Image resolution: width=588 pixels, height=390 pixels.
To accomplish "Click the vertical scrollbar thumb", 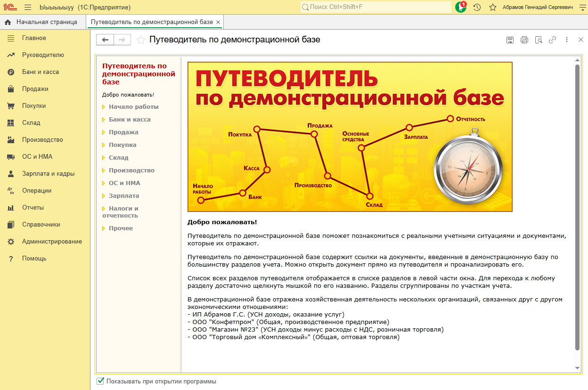I will 578,207.
